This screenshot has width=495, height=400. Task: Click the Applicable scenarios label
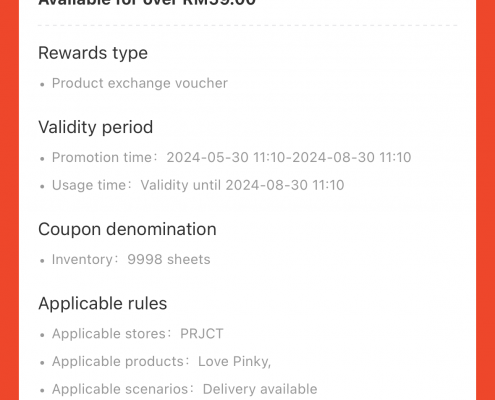pyautogui.click(x=120, y=389)
